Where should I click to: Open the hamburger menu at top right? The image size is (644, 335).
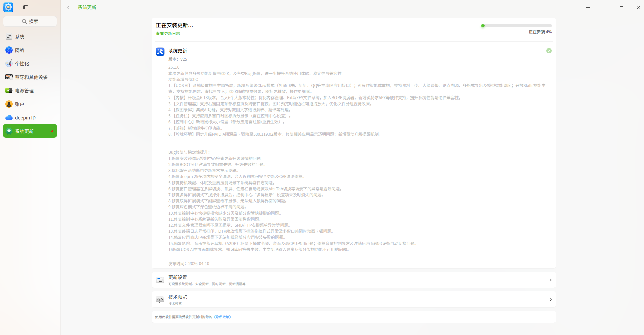point(588,7)
